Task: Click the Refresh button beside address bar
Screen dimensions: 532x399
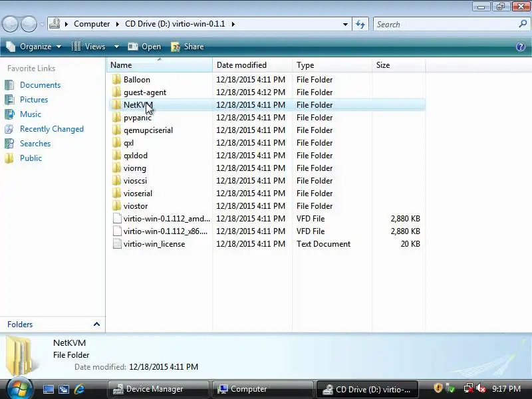Action: tap(360, 24)
